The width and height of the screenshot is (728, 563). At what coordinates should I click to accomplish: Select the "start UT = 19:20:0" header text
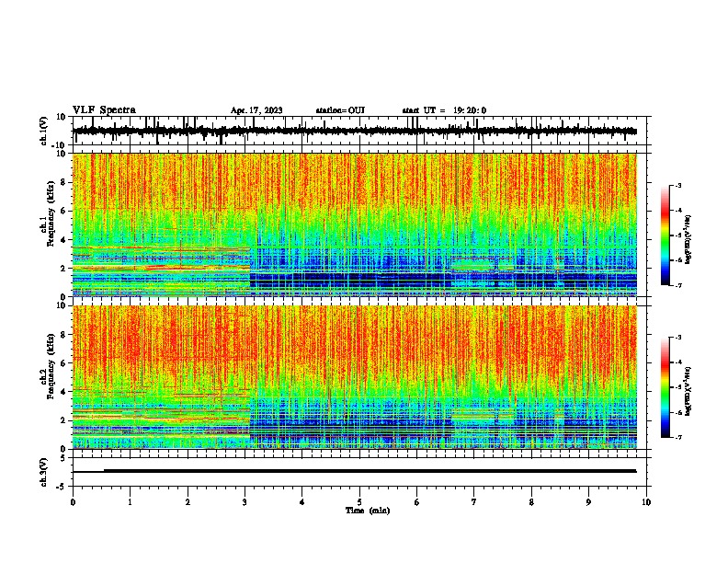(444, 110)
